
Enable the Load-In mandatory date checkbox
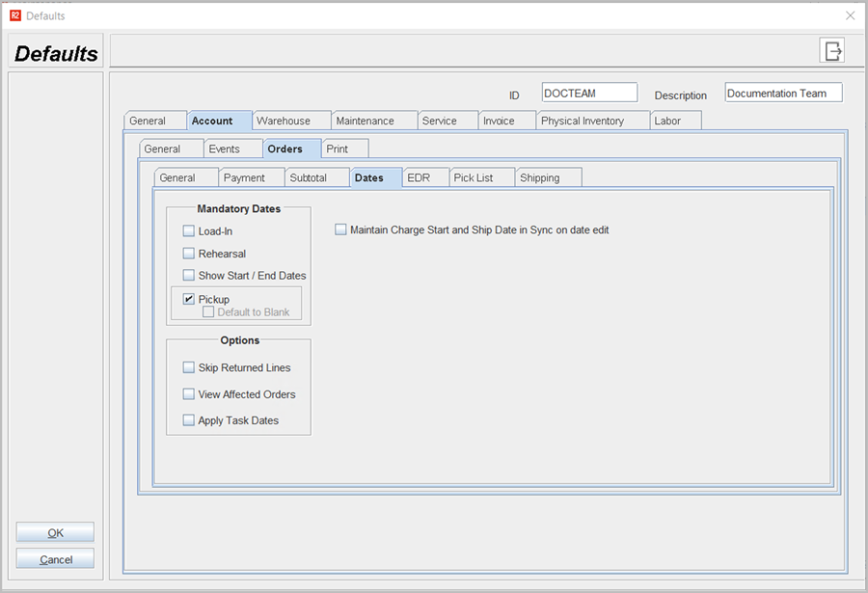tap(189, 230)
